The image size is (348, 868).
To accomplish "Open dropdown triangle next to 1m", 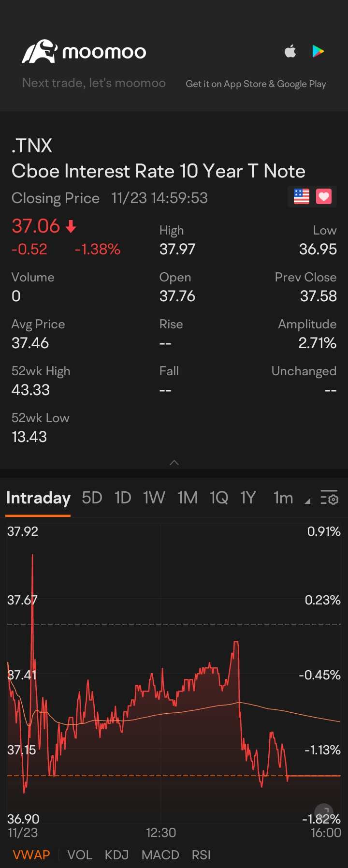I will coord(307,501).
